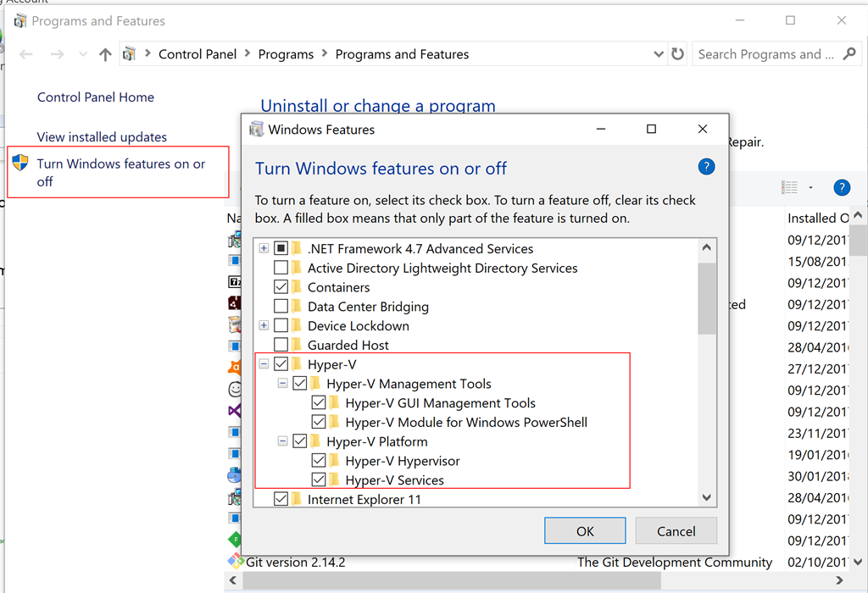Click the chevron after Control Panel breadcrumb
Image resolution: width=868 pixels, height=593 pixels.
point(248,53)
